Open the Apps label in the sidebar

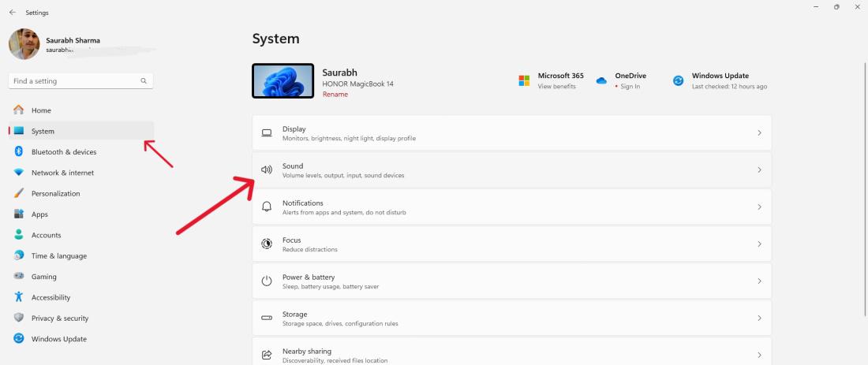(40, 214)
